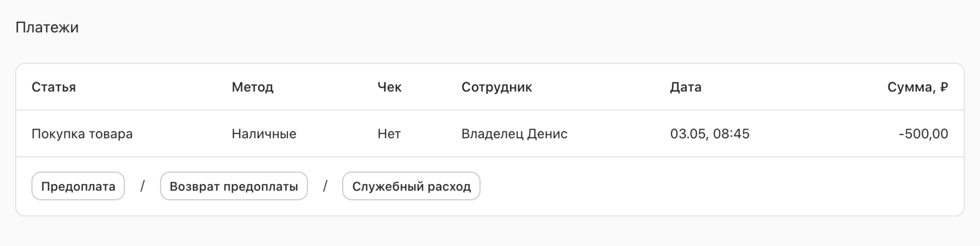Viewport: 980px width, 246px height.
Task: Click the Сумма, ₽ column header
Action: (918, 87)
